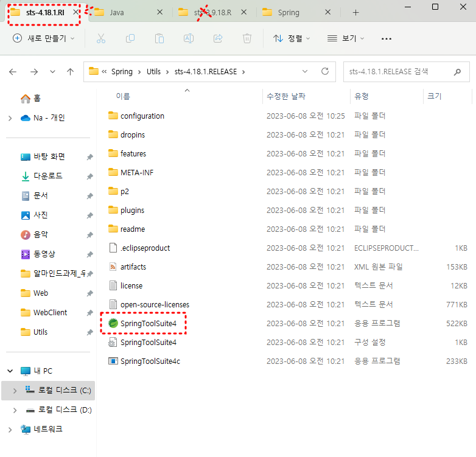Expand the Na - 개인 OneDrive node

(10, 118)
